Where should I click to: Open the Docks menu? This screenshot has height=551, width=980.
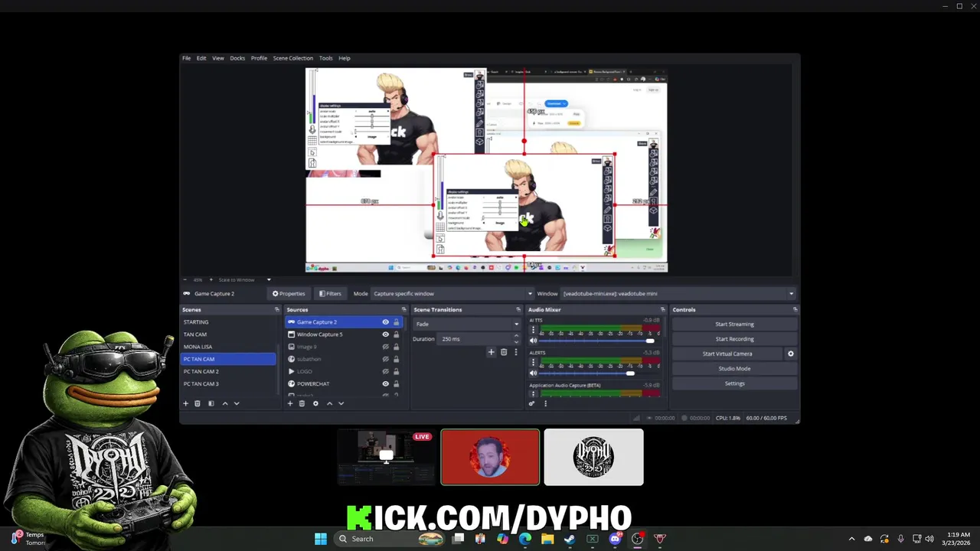[237, 58]
